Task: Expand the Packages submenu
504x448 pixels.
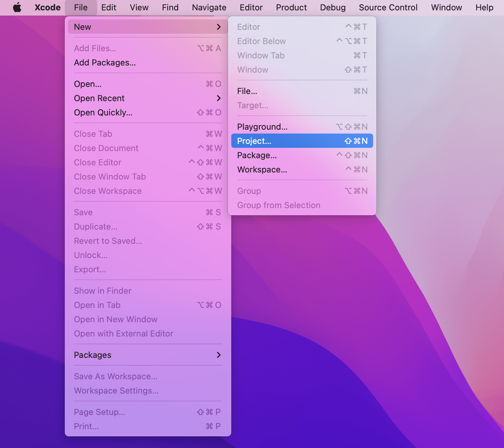Action: pos(148,355)
